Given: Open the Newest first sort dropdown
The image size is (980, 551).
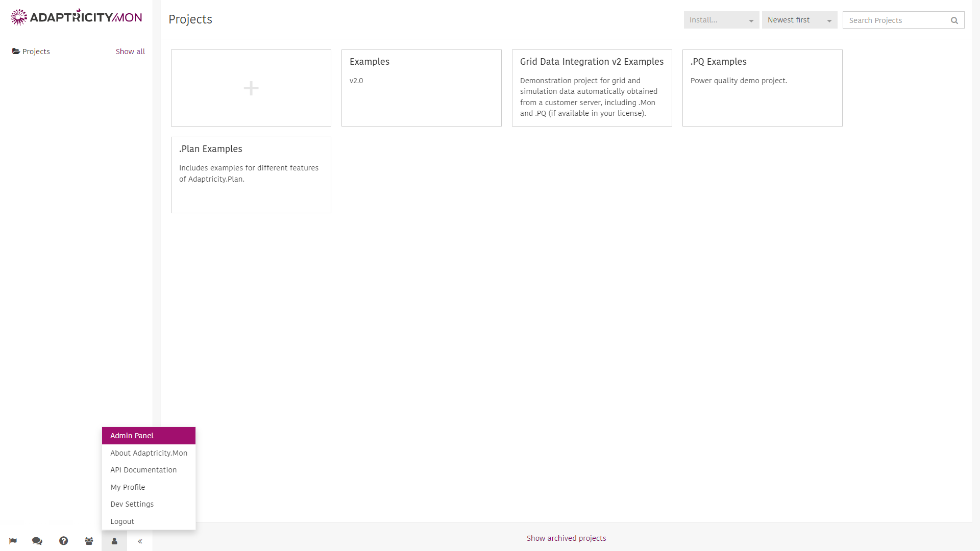Looking at the screenshot, I should pyautogui.click(x=799, y=20).
